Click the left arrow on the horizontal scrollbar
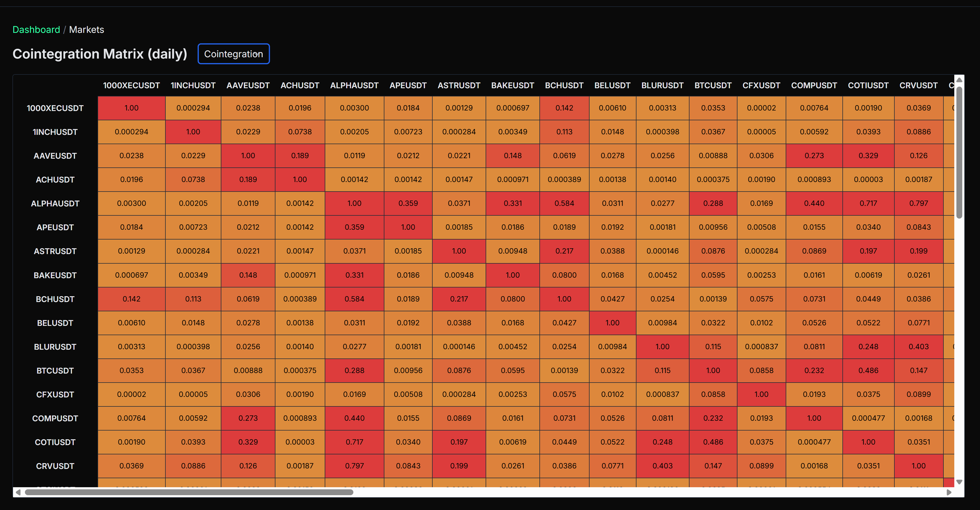Image resolution: width=980 pixels, height=510 pixels. 18,493
